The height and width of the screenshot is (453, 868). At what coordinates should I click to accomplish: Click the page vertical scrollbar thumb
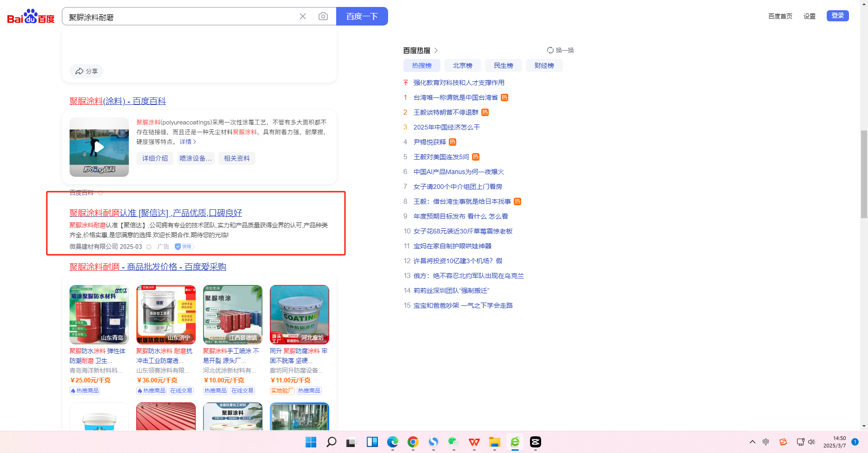click(x=863, y=174)
